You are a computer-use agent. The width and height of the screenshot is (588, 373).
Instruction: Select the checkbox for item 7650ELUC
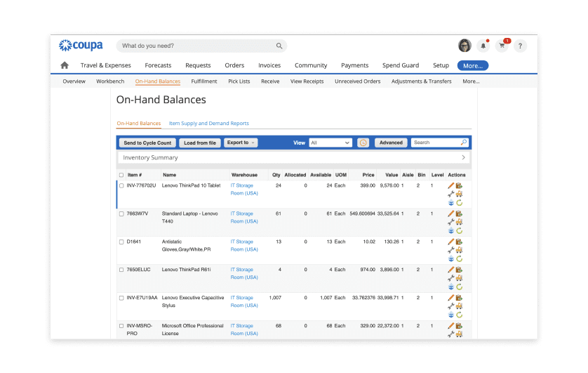pyautogui.click(x=121, y=270)
